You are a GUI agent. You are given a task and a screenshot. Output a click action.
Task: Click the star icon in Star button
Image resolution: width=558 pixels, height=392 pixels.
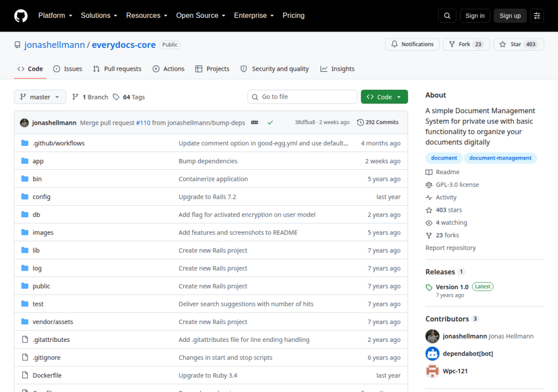point(502,44)
